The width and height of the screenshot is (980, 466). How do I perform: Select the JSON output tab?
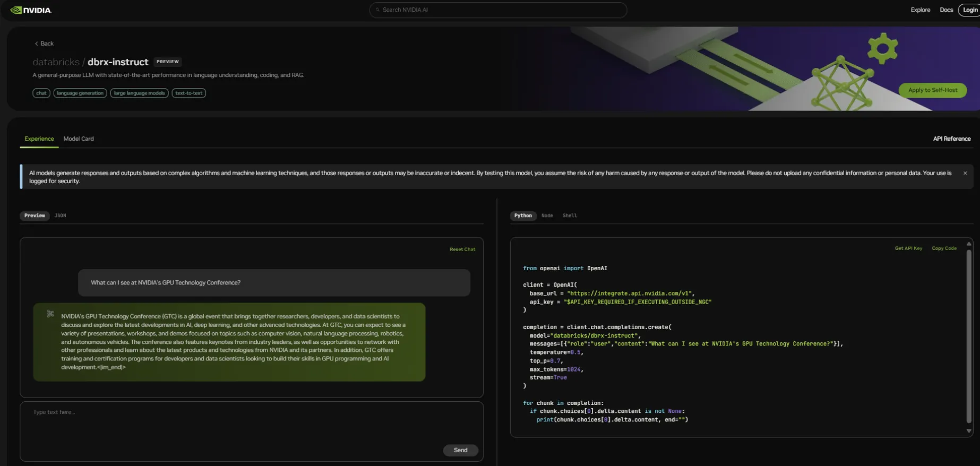click(61, 215)
